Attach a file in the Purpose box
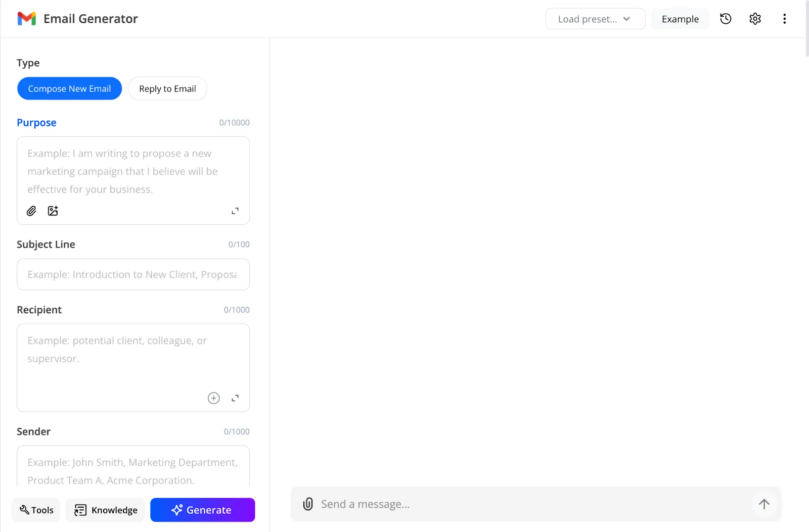The height and width of the screenshot is (532, 809). (x=31, y=211)
